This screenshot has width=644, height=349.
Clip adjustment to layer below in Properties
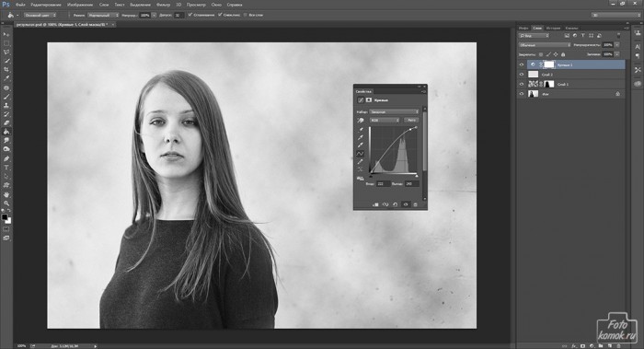375,204
